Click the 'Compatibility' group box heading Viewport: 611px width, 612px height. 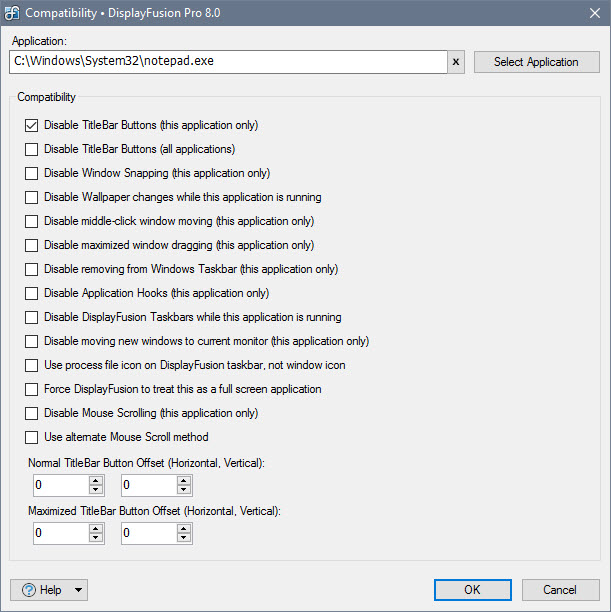[x=46, y=97]
